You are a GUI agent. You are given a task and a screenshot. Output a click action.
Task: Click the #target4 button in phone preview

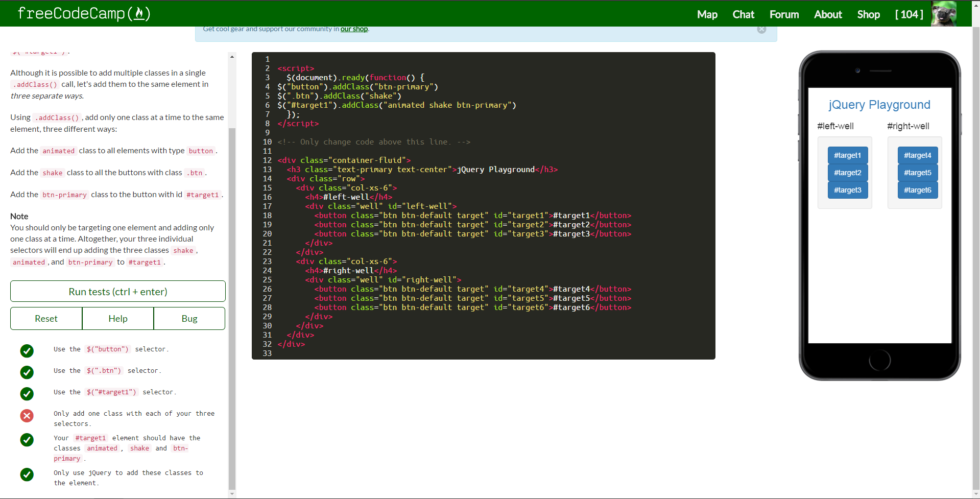[x=918, y=155]
